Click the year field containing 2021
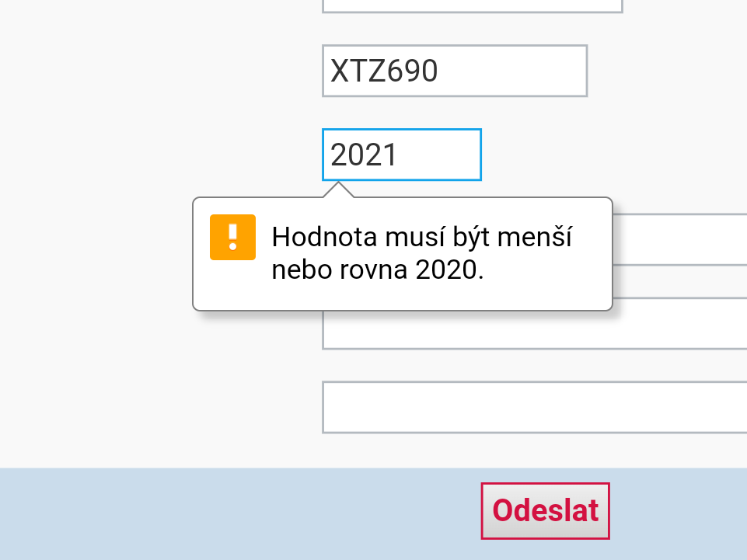Viewport: 747px width, 560px height. 401,155
